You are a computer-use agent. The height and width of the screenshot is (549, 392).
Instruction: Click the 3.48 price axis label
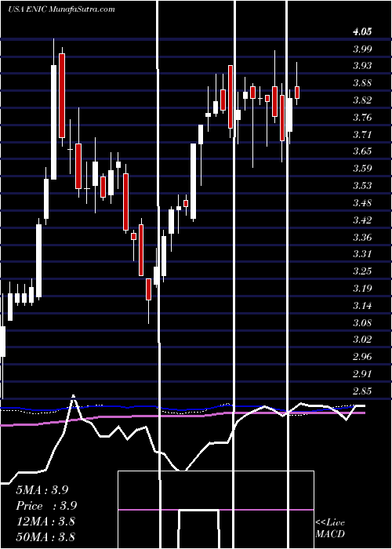pyautogui.click(x=362, y=203)
